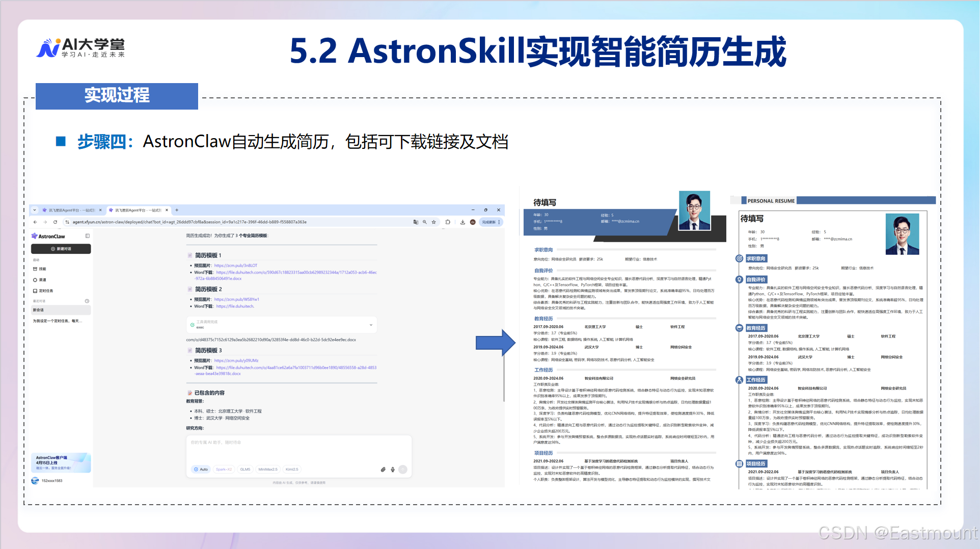
Task: Click the 简历模板 2 heading
Action: pos(208,289)
